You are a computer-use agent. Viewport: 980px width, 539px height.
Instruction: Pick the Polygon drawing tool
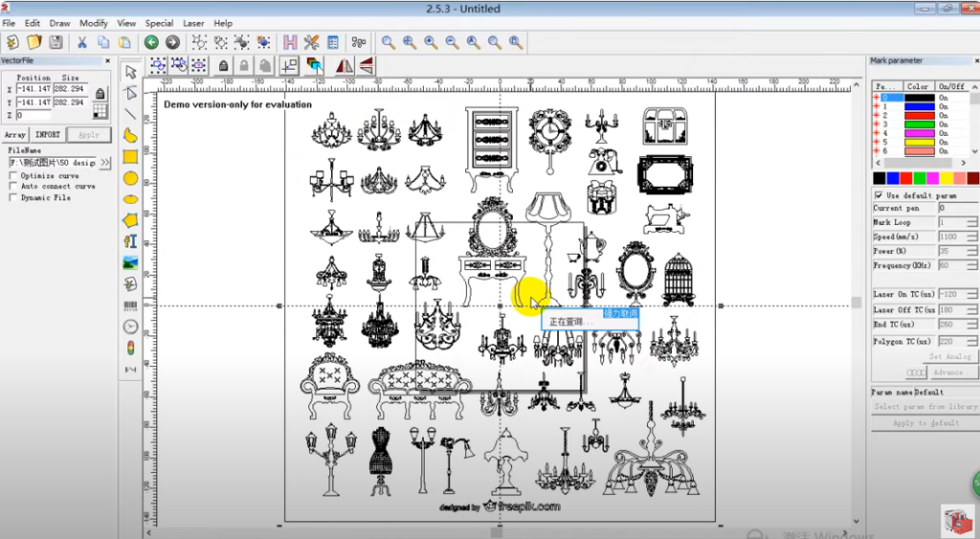(130, 220)
